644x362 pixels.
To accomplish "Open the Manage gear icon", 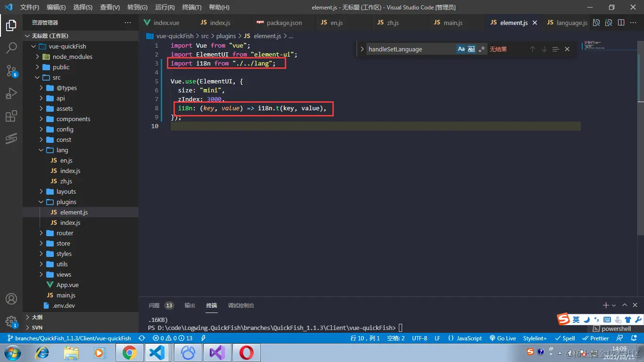I will (x=11, y=321).
